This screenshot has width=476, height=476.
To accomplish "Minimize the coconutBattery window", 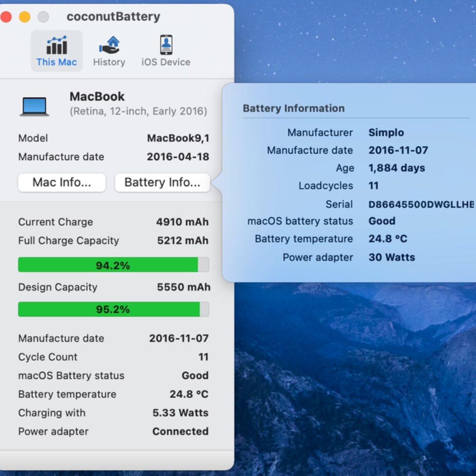I will (25, 17).
